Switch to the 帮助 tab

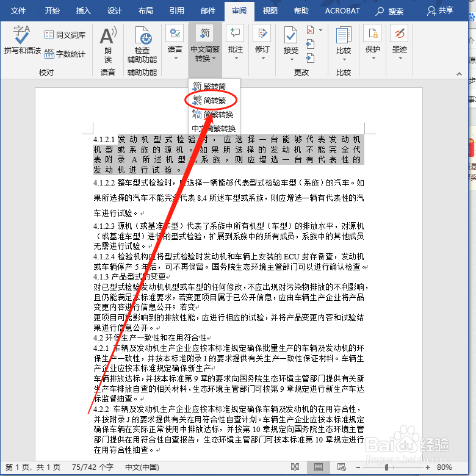pos(301,11)
